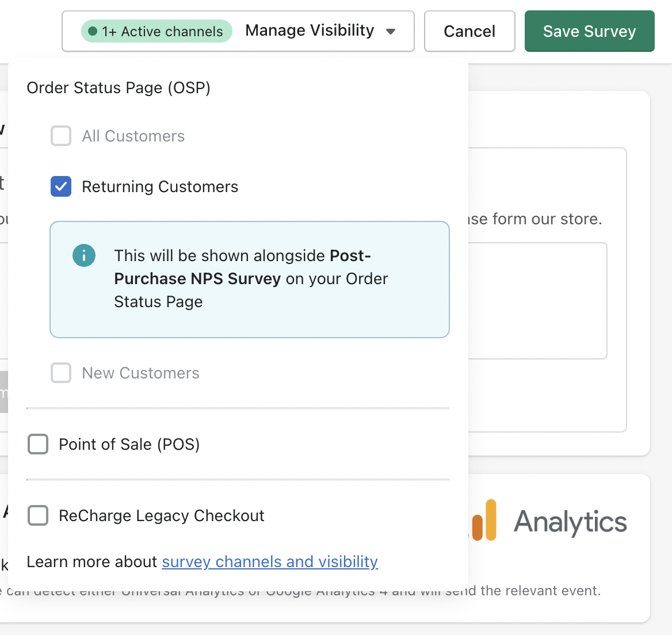The image size is (672, 635).
Task: Open the survey channels and visibility link
Action: pyautogui.click(x=270, y=562)
